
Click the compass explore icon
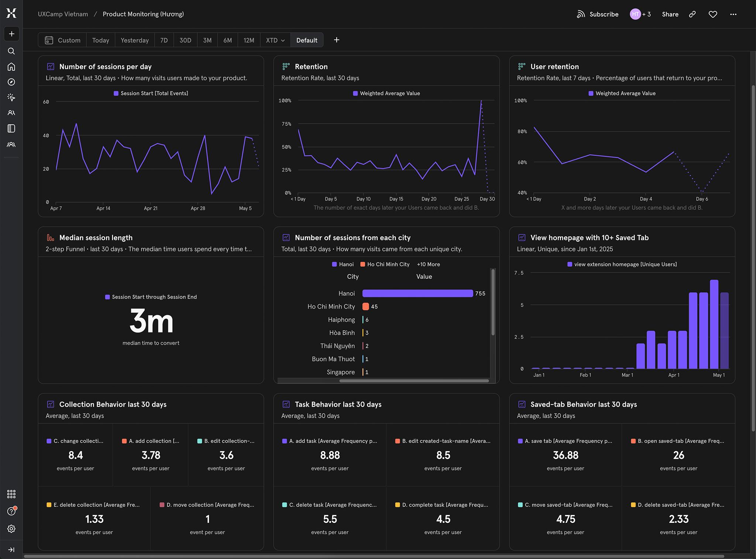(x=11, y=82)
